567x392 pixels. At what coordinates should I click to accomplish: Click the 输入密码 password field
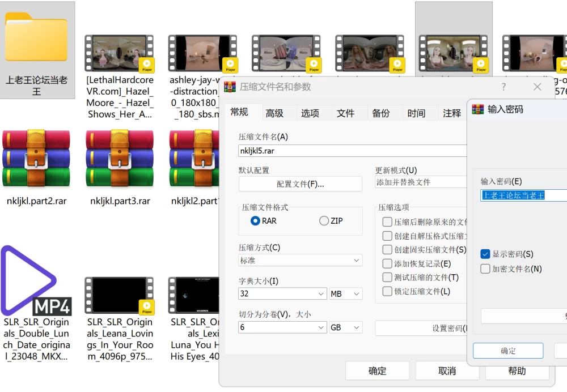tap(523, 195)
